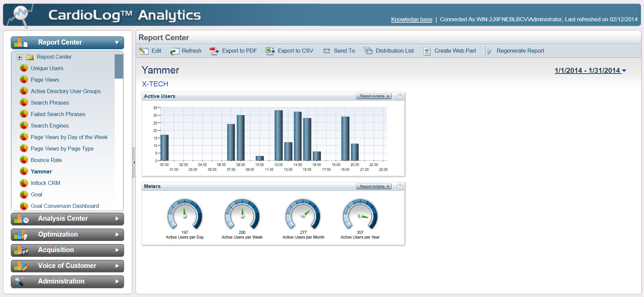Click the Refresh arrow icon
Image resolution: width=644 pixels, height=297 pixels.
pos(174,51)
